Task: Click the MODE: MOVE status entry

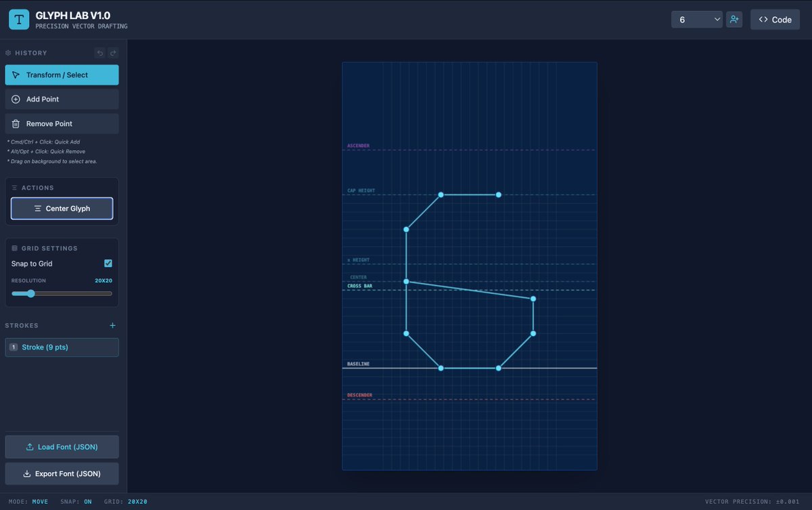Action: (x=28, y=502)
